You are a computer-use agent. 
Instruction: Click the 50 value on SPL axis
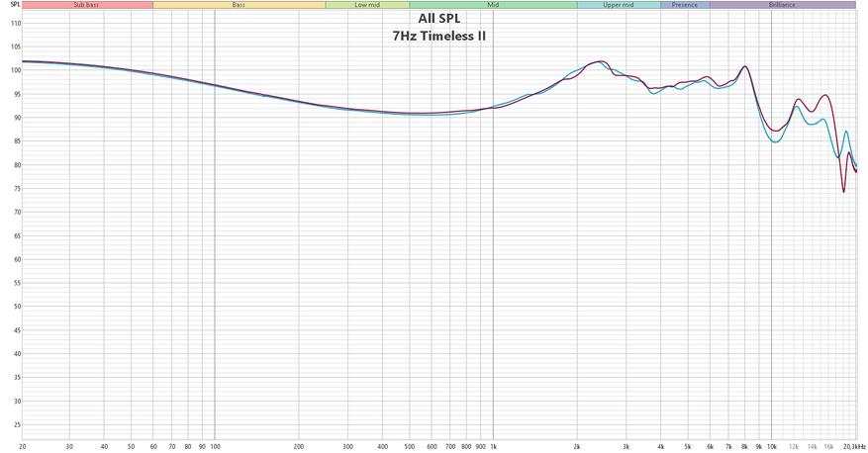[x=18, y=307]
